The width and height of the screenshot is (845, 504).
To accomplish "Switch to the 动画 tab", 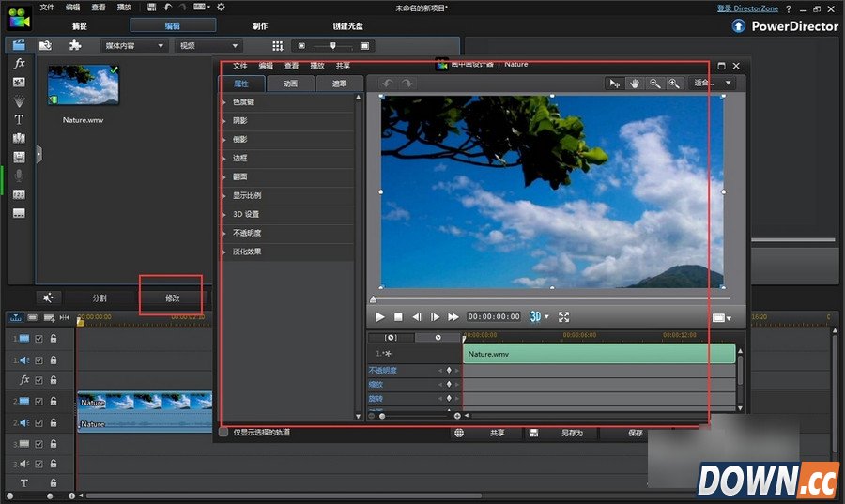I will (290, 84).
